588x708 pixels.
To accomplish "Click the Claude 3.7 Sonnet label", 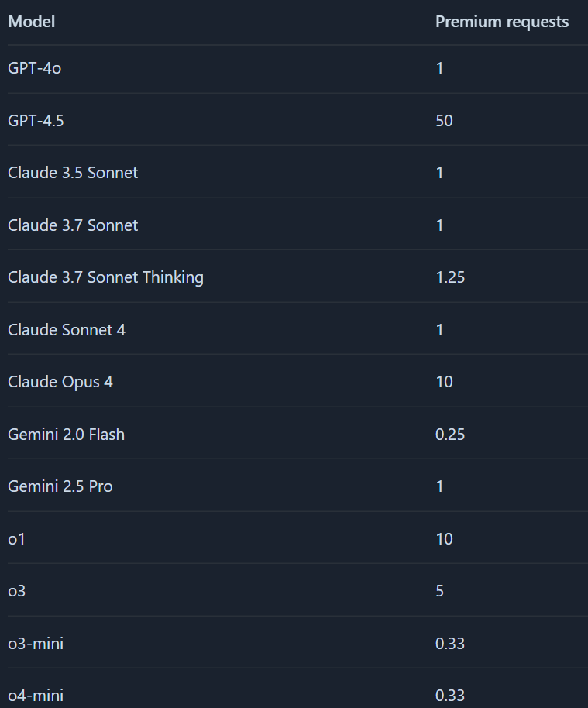I will (73, 225).
